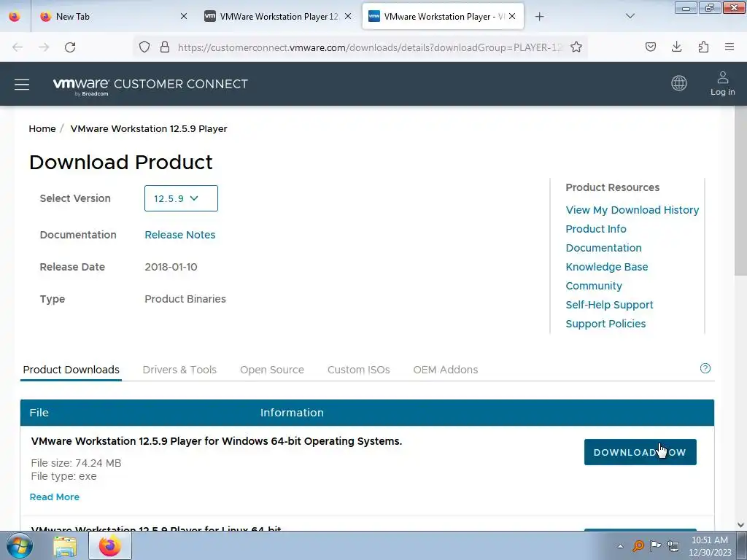The height and width of the screenshot is (560, 747).
Task: Click the Home breadcrumb link
Action: coord(42,128)
